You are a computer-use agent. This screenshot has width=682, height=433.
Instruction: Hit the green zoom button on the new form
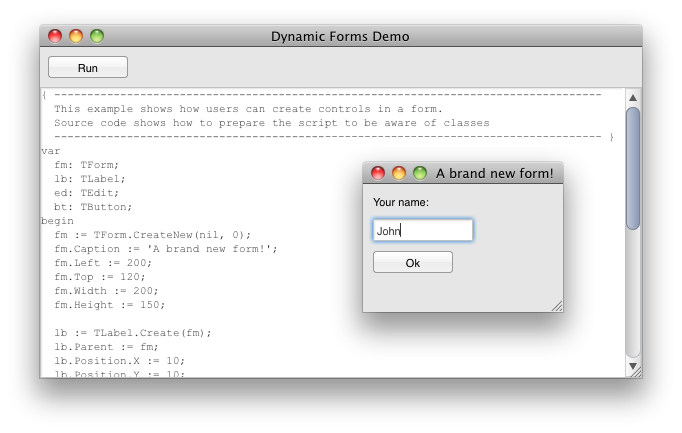420,173
